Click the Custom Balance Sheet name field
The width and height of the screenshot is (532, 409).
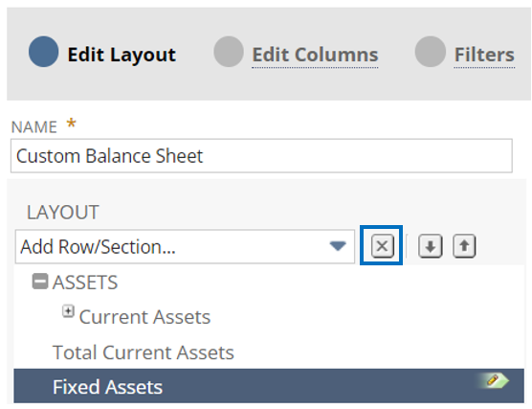coord(261,155)
